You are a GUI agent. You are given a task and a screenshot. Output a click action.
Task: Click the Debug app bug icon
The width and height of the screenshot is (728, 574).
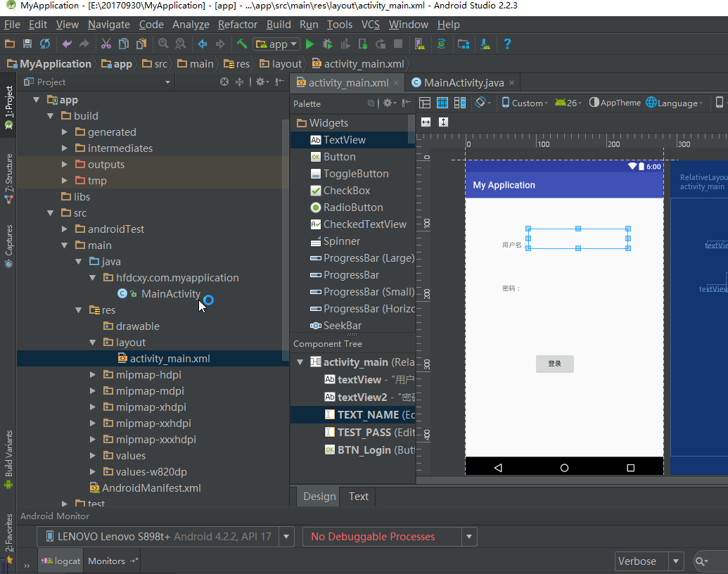tap(327, 44)
